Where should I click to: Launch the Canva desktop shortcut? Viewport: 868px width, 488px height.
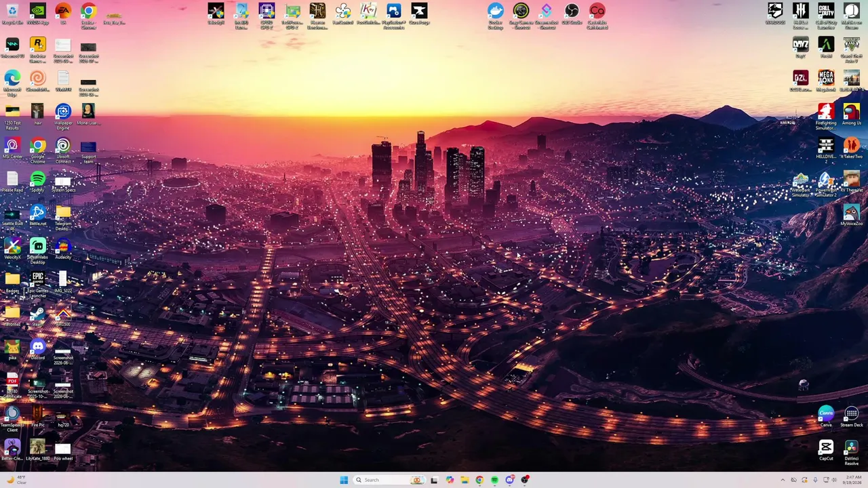coord(826,417)
